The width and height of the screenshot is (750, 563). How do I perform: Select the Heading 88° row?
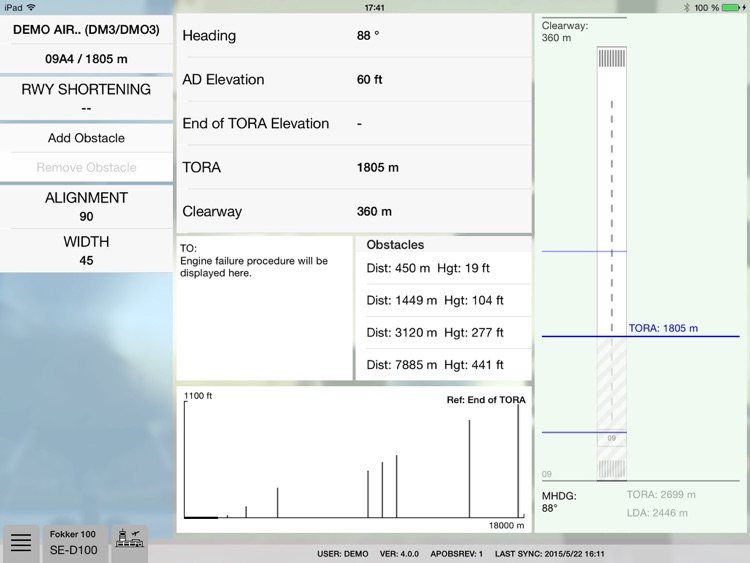point(354,35)
